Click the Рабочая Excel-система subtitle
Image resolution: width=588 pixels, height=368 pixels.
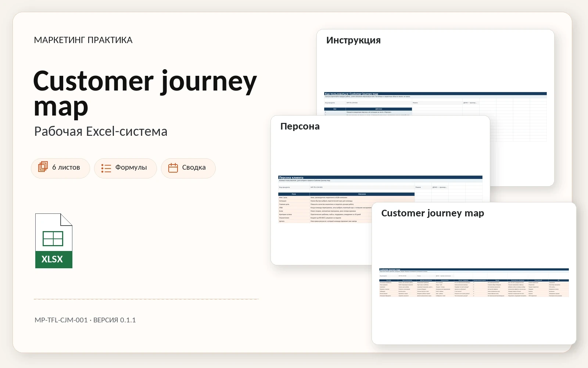pyautogui.click(x=101, y=131)
